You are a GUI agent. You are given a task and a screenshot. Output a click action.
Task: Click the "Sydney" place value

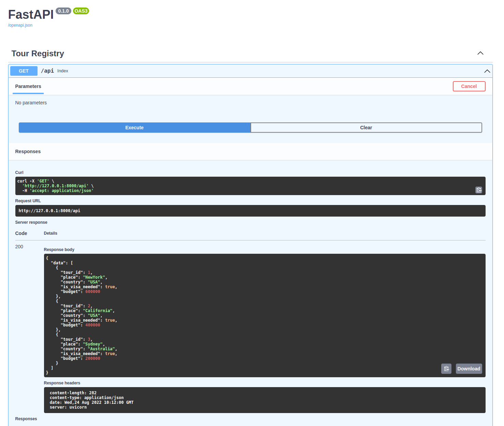click(93, 344)
